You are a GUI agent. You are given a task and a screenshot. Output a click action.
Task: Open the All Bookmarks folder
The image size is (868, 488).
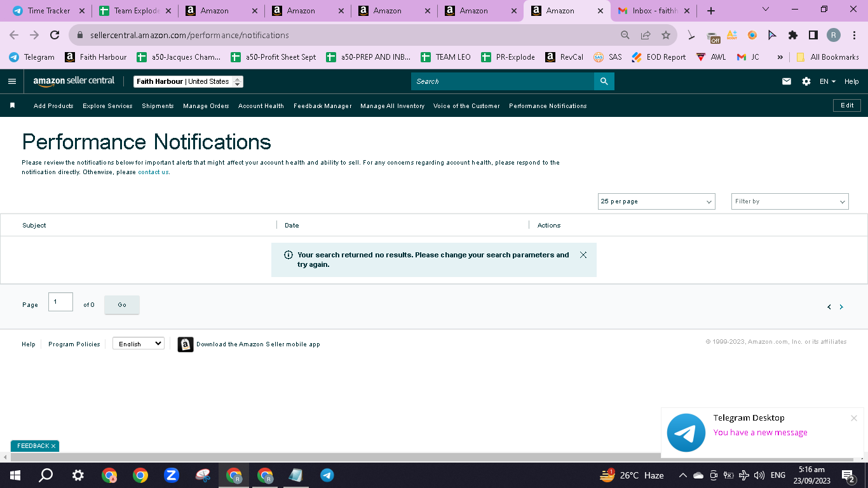[x=827, y=57]
